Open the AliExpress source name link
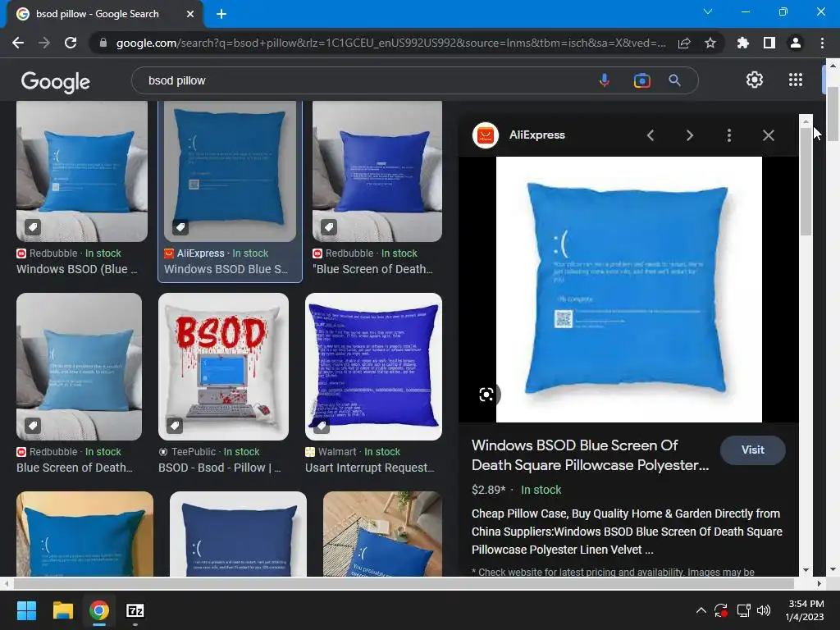840x630 pixels. pyautogui.click(x=536, y=135)
